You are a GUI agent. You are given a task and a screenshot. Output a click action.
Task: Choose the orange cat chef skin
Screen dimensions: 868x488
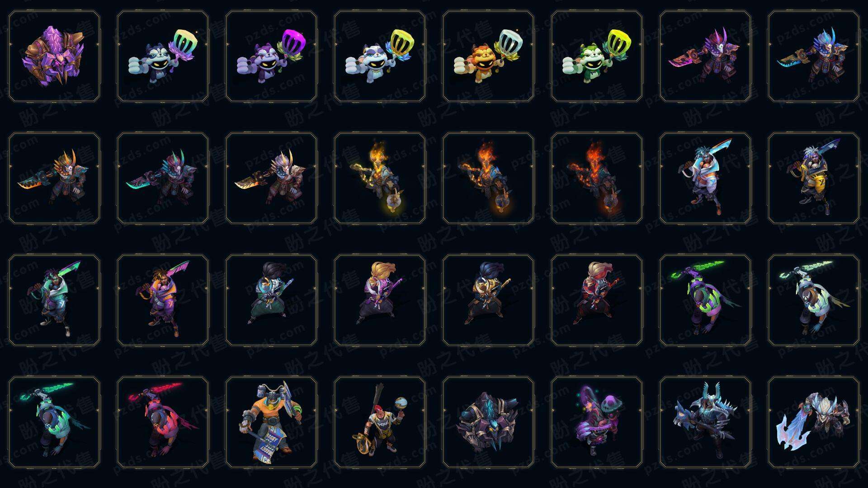tap(488, 56)
